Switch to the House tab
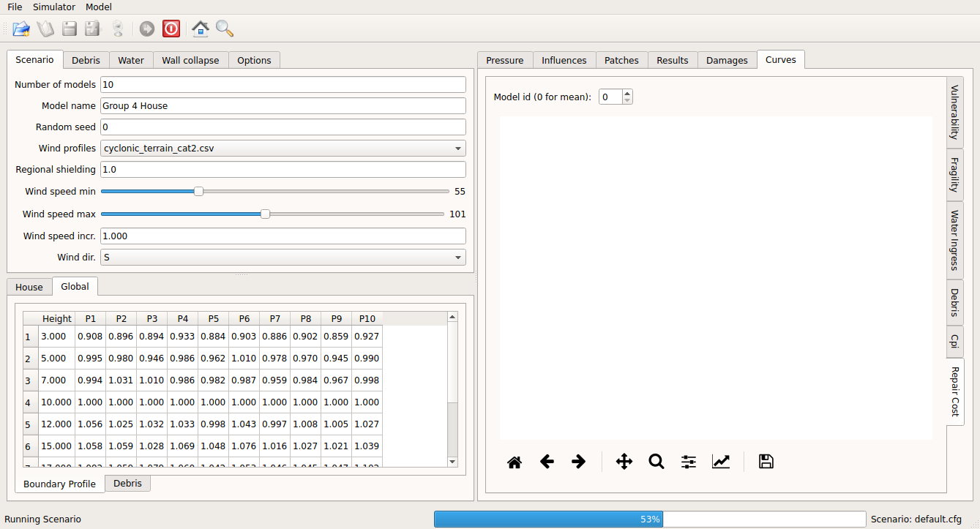This screenshot has width=980, height=529. tap(29, 287)
